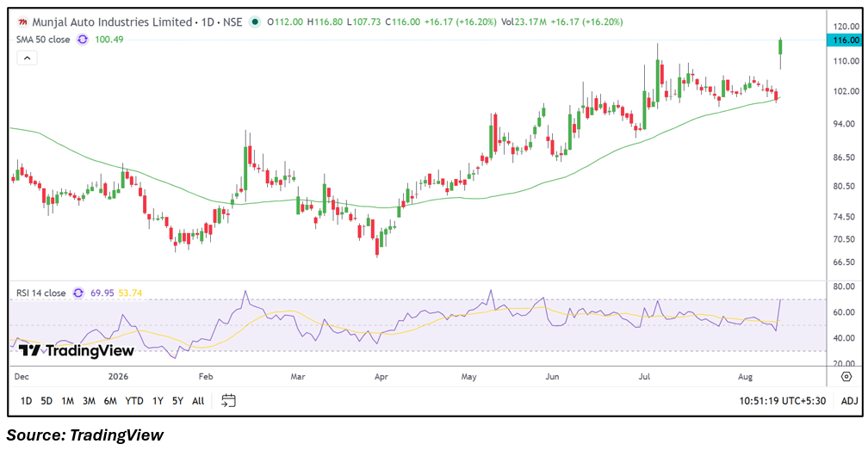This screenshot has height=450, width=868.
Task: Click the low price L107.73
Action: pyautogui.click(x=363, y=22)
